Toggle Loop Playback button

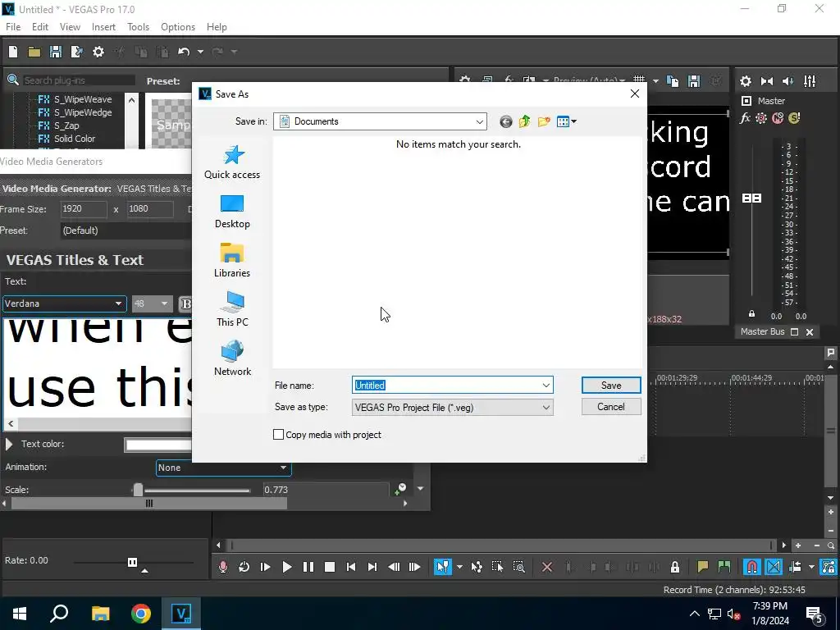244,567
